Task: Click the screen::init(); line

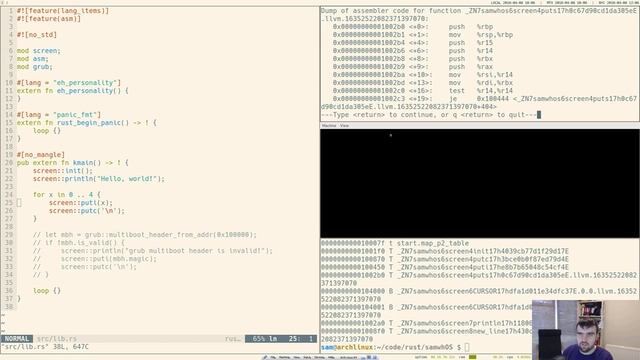Action: click(x=63, y=171)
